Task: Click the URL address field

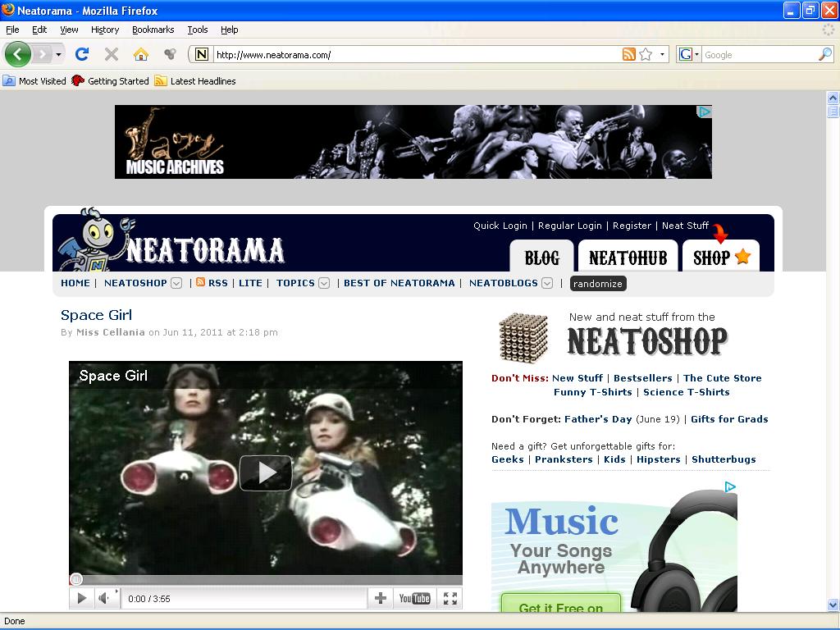Action: [x=417, y=55]
